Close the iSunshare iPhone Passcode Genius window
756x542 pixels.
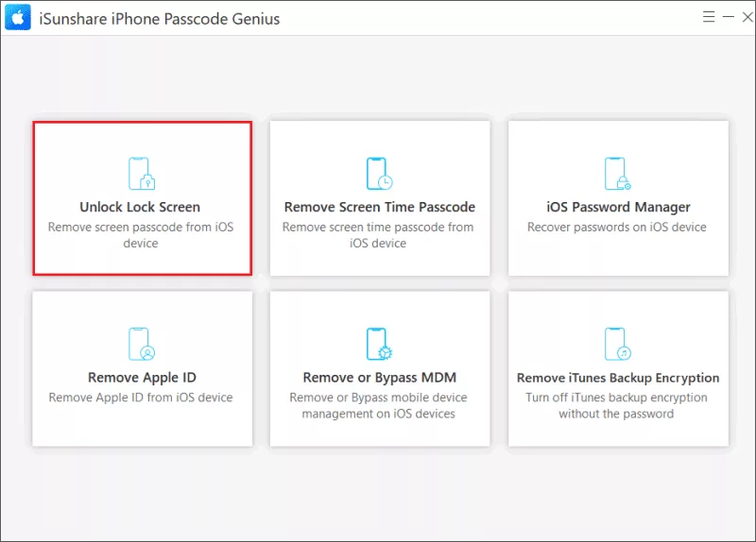[747, 17]
